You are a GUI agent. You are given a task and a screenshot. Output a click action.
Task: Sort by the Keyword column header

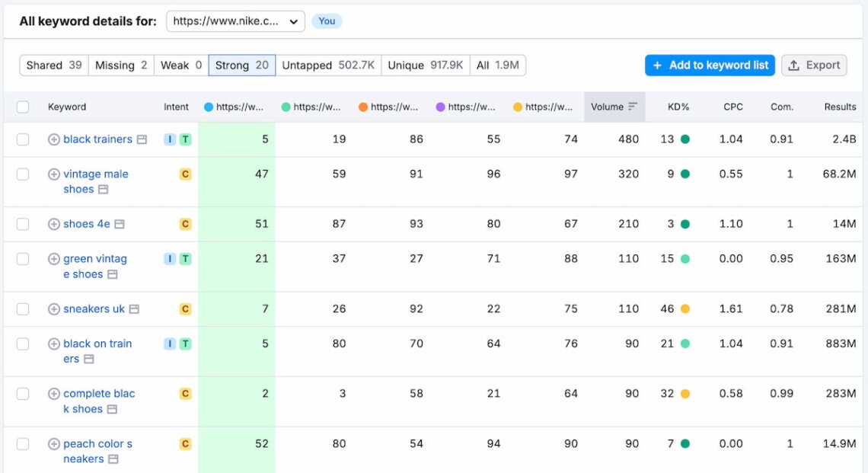(66, 107)
